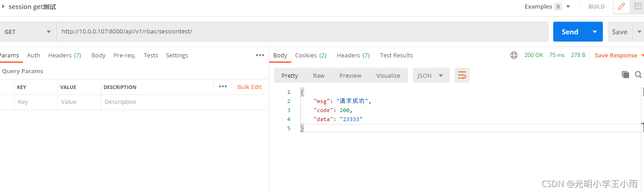Click the globe network icon
Viewport: 644px width, 192px height.
click(x=514, y=55)
